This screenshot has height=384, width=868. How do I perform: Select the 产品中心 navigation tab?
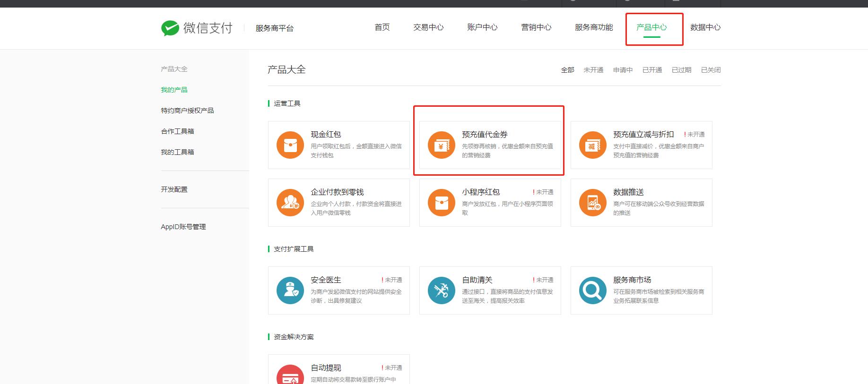click(651, 27)
